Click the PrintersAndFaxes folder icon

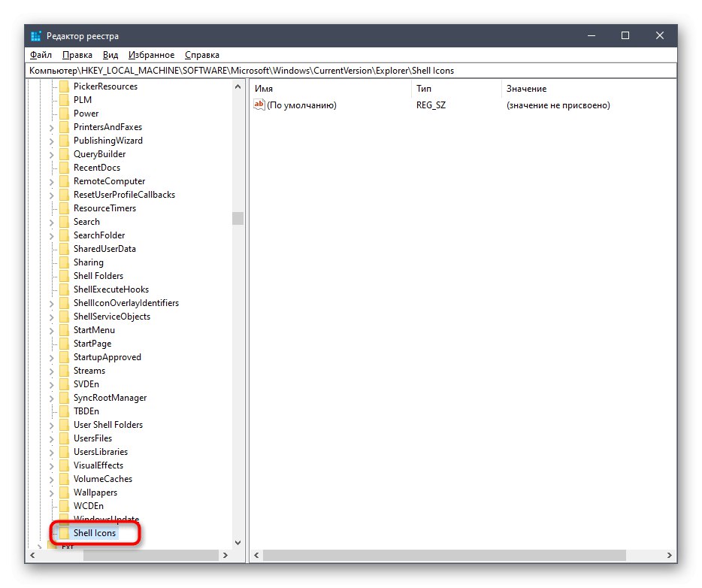point(64,127)
